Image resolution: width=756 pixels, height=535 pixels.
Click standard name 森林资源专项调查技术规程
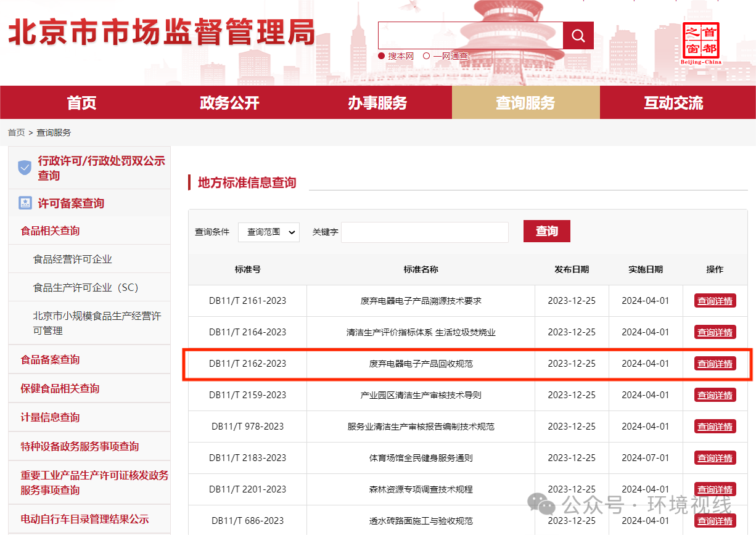[x=421, y=489]
